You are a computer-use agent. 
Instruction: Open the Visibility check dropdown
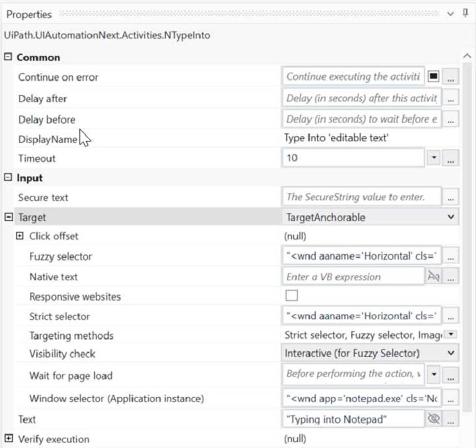click(x=451, y=353)
